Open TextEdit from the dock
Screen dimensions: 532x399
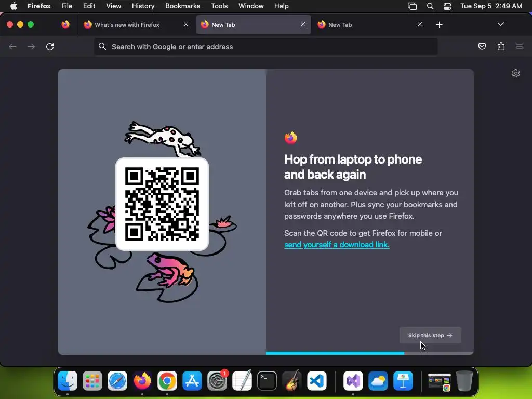click(242, 381)
